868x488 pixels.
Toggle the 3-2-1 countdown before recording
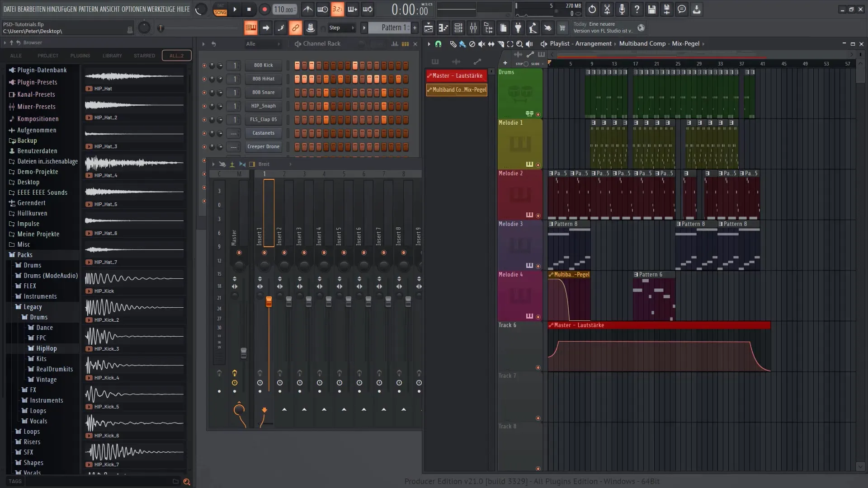click(x=338, y=9)
